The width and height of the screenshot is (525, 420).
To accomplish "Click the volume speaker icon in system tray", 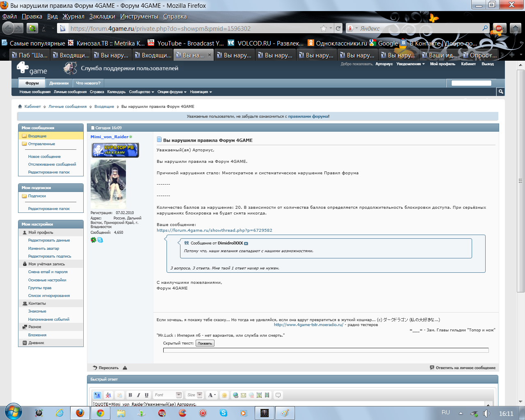I will (486, 413).
